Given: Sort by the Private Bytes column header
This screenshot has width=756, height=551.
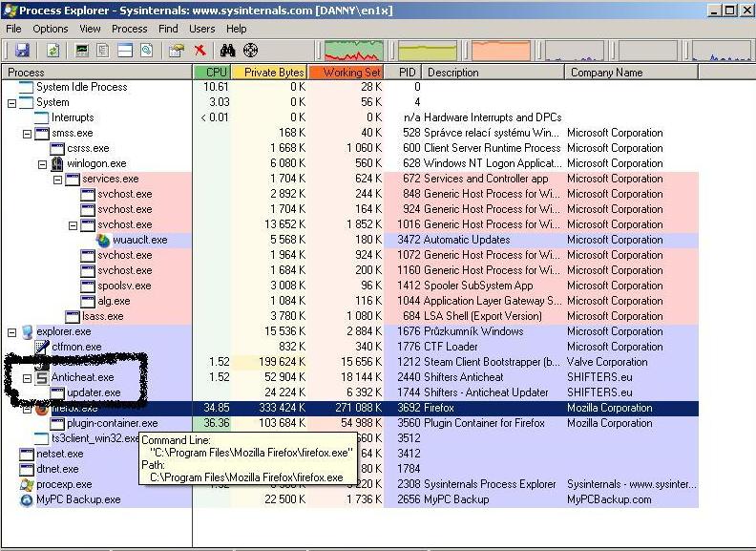Looking at the screenshot, I should coord(269,73).
